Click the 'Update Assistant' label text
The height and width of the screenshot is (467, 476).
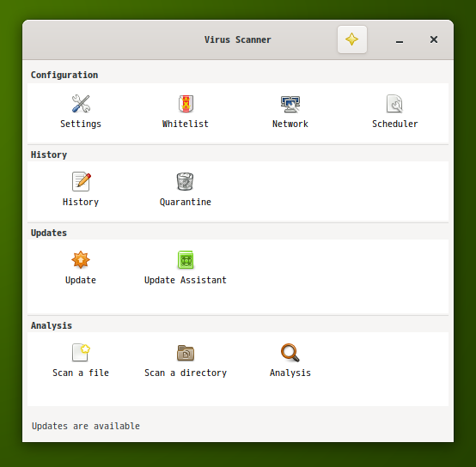186,280
